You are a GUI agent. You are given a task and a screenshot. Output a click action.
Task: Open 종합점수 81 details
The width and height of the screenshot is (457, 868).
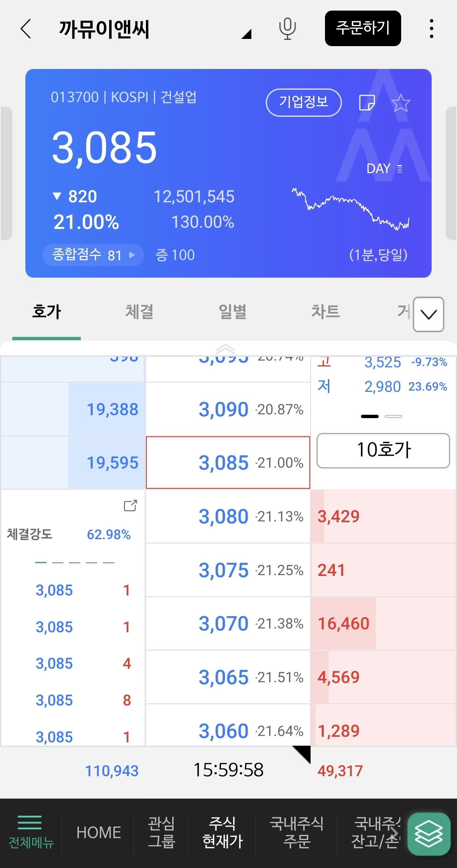[93, 255]
